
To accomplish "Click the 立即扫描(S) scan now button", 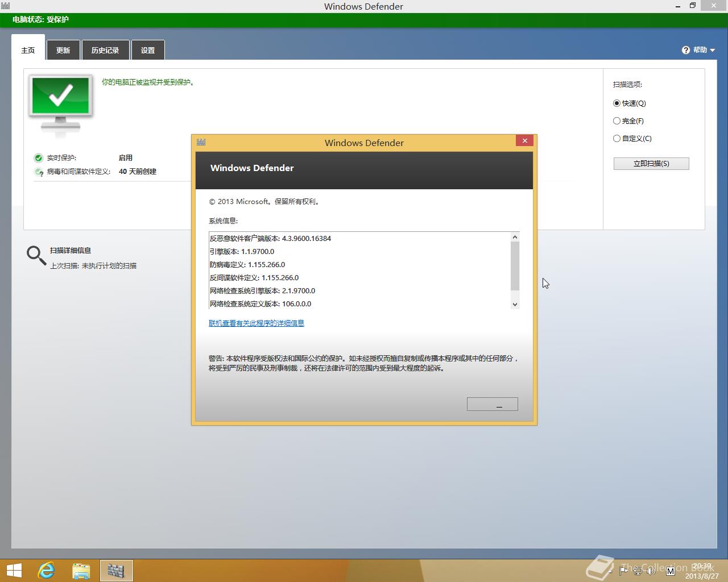I will 651,164.
